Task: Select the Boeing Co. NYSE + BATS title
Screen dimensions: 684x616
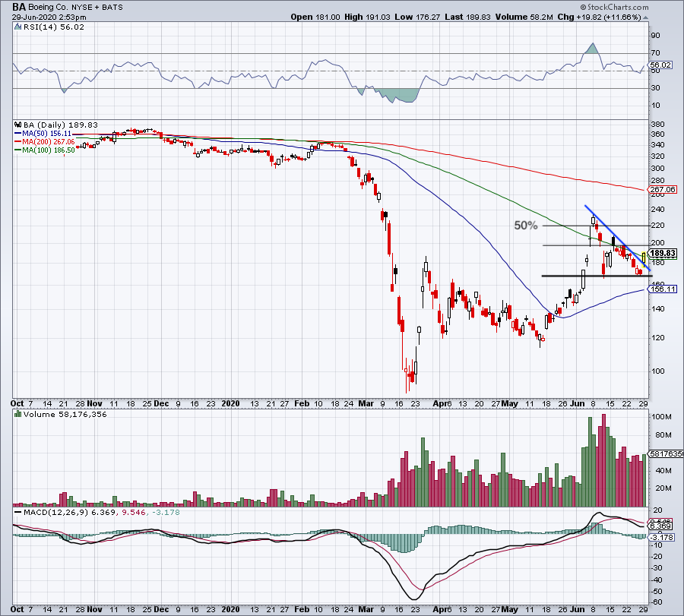Action: [x=75, y=8]
